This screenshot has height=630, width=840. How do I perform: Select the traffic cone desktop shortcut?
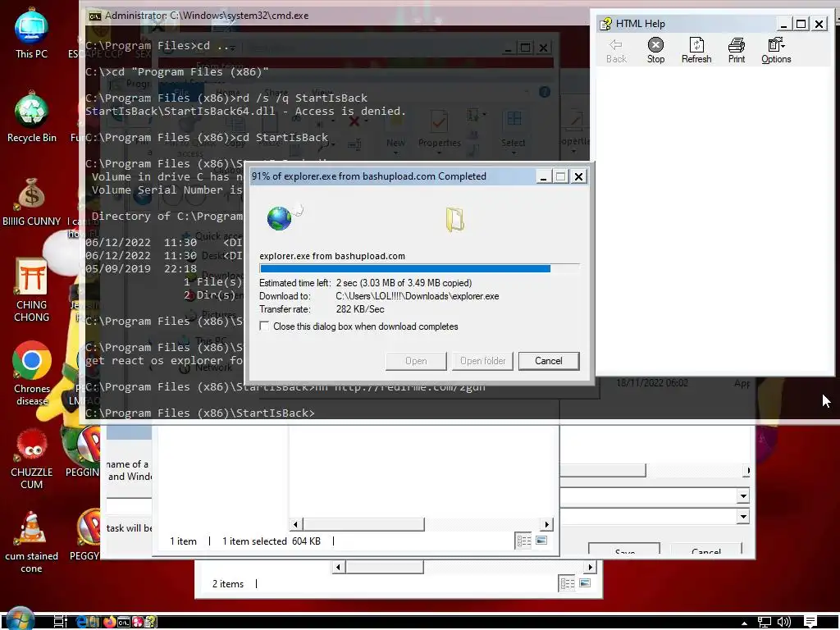coord(31,542)
